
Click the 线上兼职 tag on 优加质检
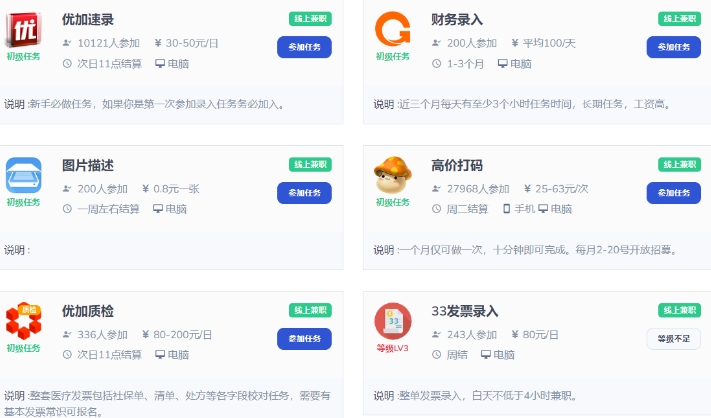pos(311,311)
